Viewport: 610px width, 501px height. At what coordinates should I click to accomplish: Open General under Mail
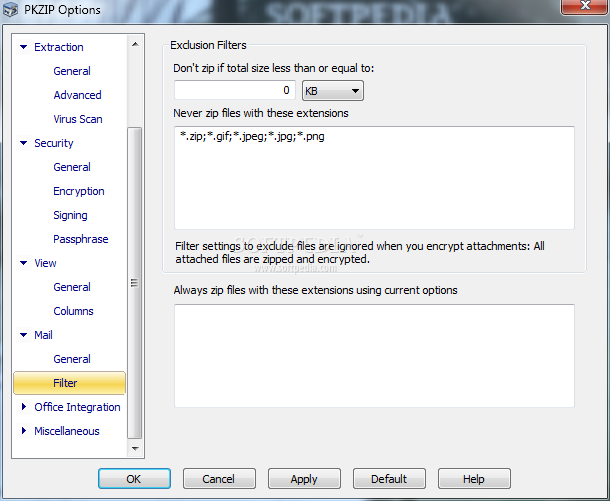click(x=72, y=359)
